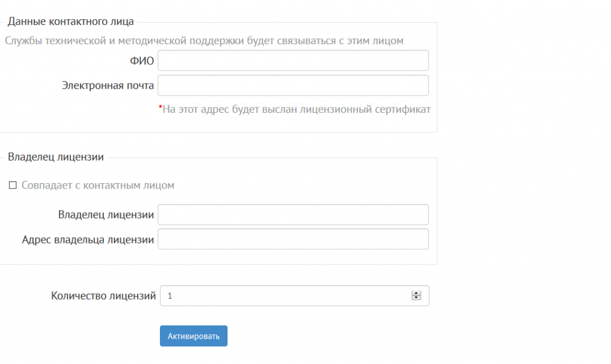This screenshot has height=364, width=611.
Task: Click the 'Адрес владельца лицензии' label
Action: coord(88,239)
